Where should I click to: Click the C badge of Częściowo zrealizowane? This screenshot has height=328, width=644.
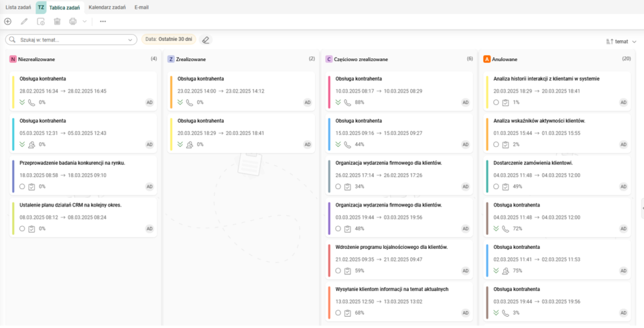pos(329,59)
